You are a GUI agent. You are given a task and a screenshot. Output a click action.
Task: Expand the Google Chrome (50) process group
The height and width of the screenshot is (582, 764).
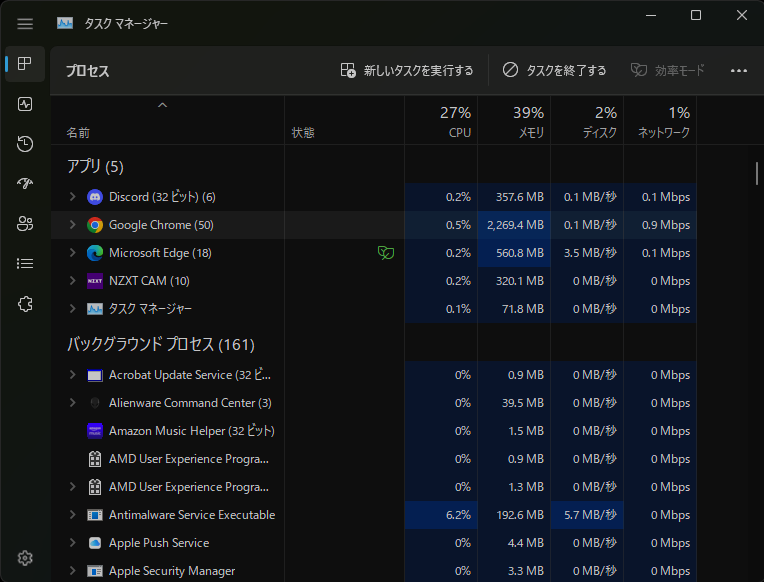pyautogui.click(x=73, y=224)
